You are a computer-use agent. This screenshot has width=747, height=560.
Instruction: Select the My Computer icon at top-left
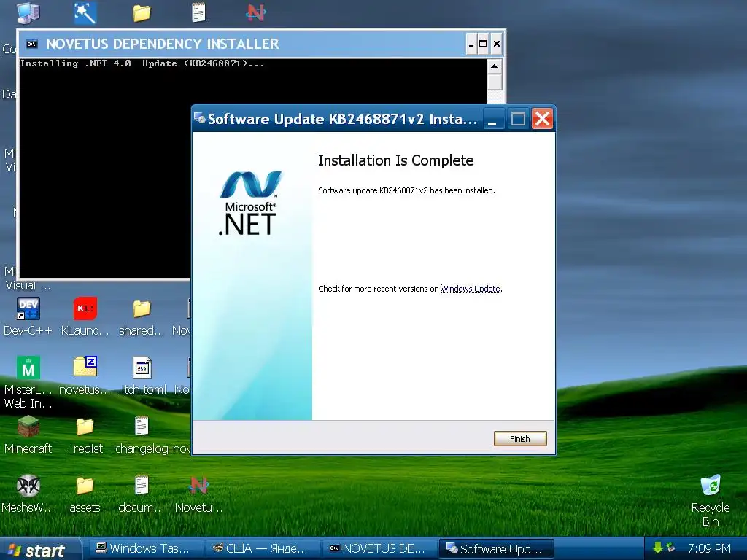coord(28,13)
